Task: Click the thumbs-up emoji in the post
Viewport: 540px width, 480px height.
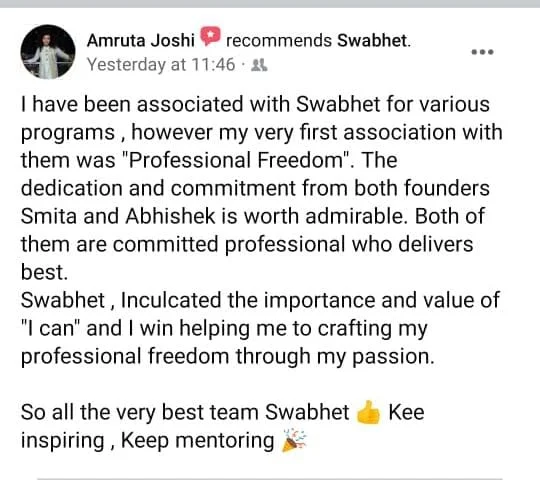Action: click(368, 412)
